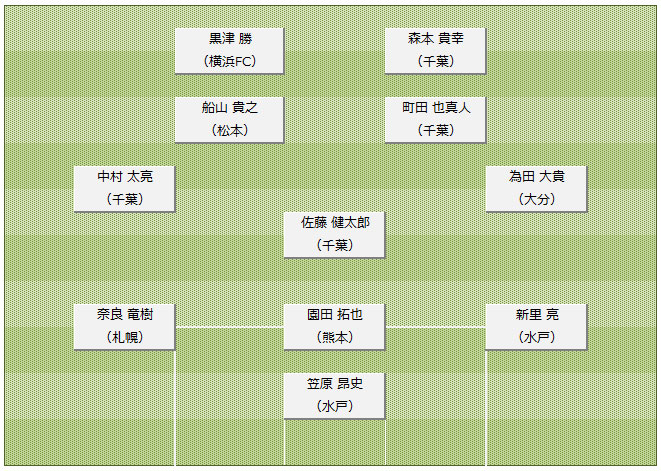Click the 横浜FC team label
This screenshot has width=661, height=471.
229,61
